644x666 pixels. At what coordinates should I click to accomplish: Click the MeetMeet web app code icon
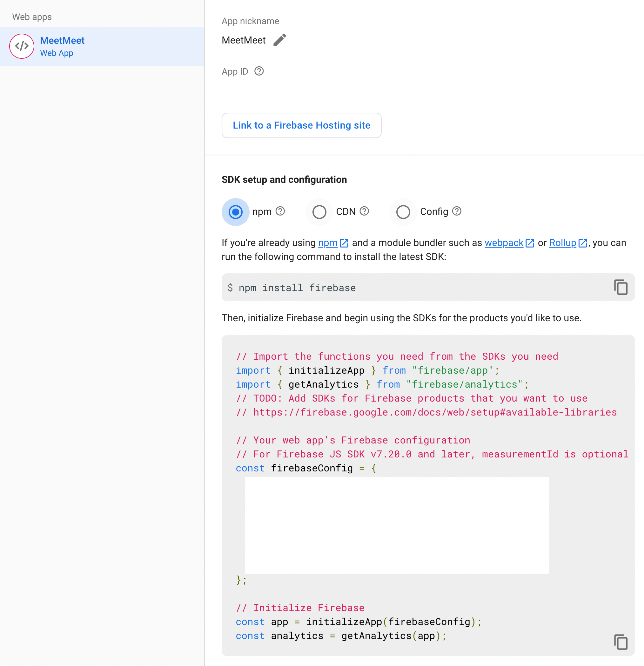coord(22,46)
